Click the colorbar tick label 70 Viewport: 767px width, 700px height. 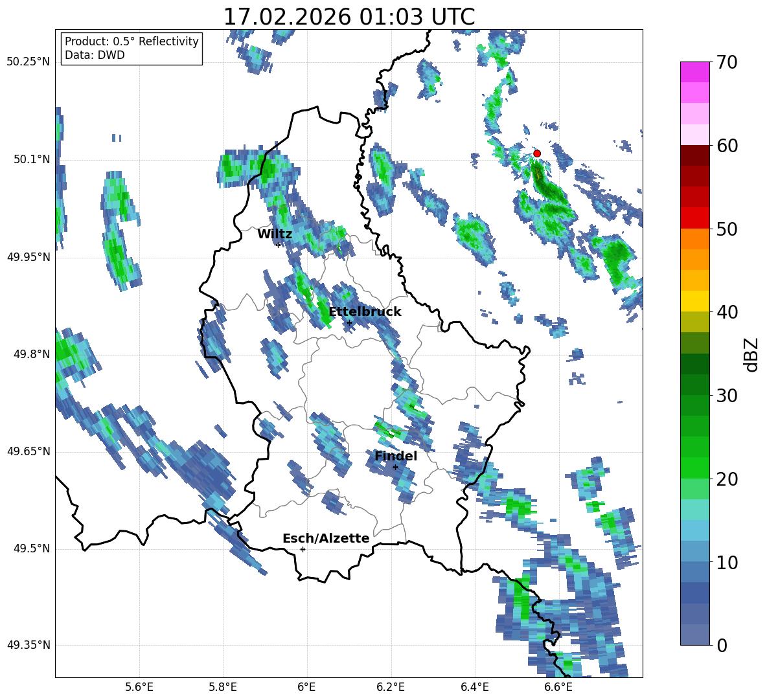pos(727,63)
